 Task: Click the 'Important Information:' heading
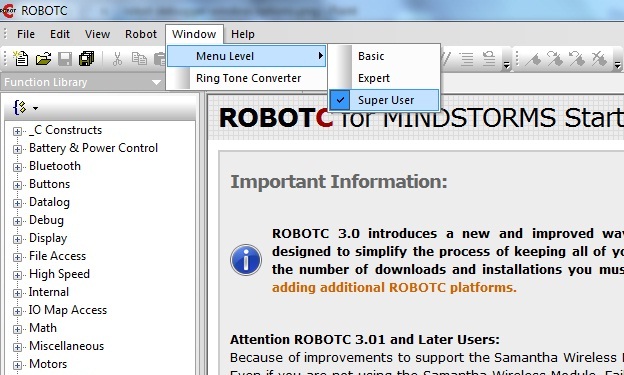339,182
